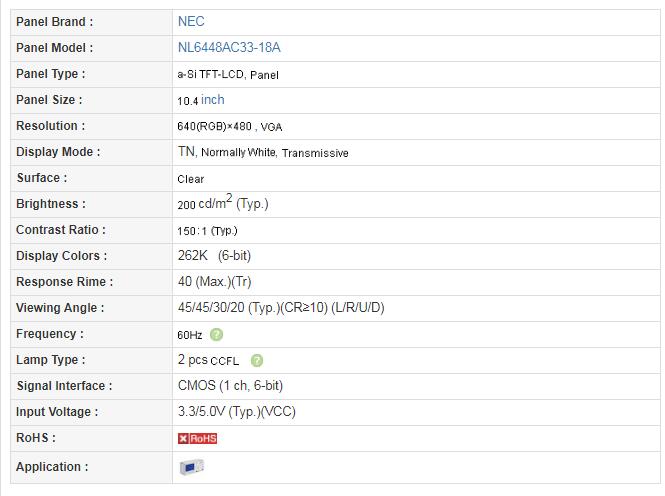Image resolution: width=665 pixels, height=496 pixels.
Task: Select the Panel Brand label cell
Action: tap(92, 22)
